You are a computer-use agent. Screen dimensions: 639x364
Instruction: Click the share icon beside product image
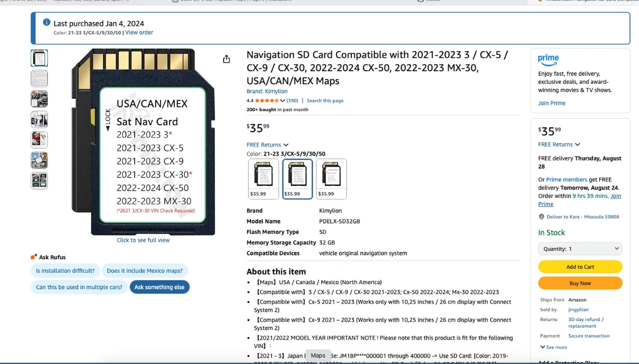click(x=226, y=59)
